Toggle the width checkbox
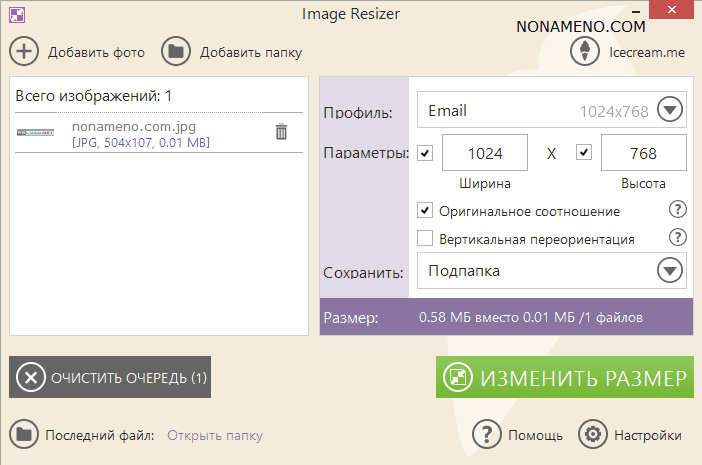This screenshot has width=702, height=465. coord(425,153)
